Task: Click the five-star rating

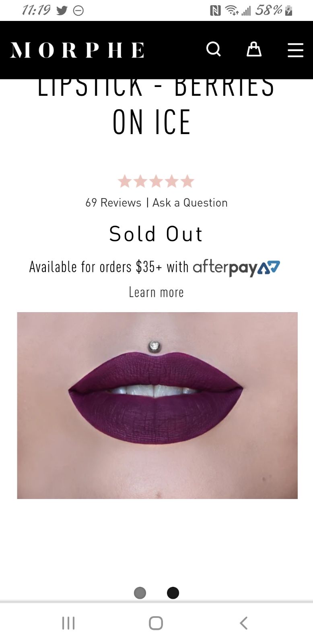Action: tap(156, 181)
